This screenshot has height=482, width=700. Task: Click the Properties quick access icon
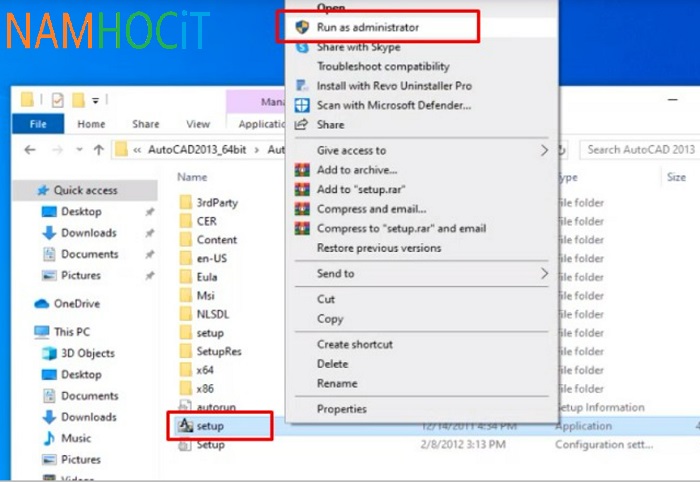58,100
